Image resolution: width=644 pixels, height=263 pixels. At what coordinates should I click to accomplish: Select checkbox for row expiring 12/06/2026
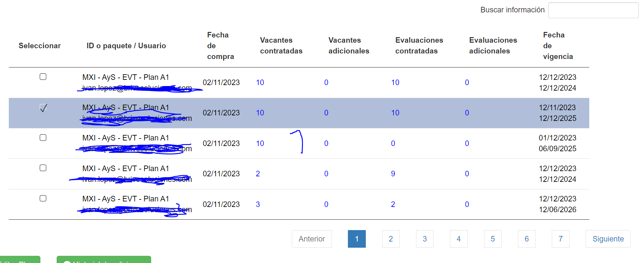click(x=43, y=198)
